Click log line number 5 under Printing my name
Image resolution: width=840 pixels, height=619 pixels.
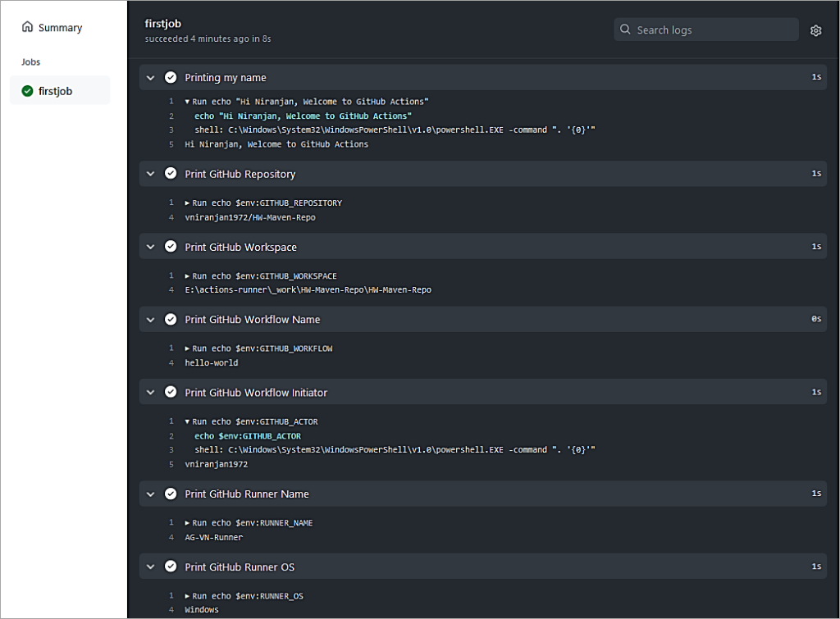(x=171, y=144)
